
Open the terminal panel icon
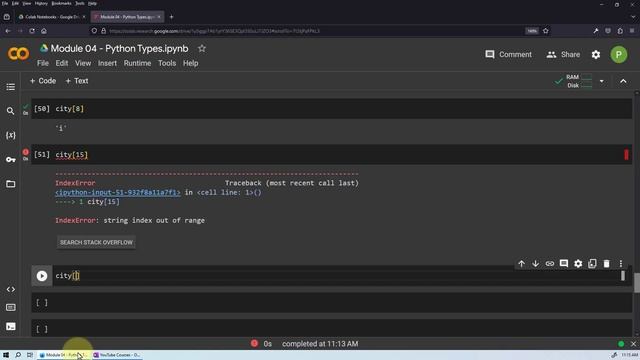(11, 326)
